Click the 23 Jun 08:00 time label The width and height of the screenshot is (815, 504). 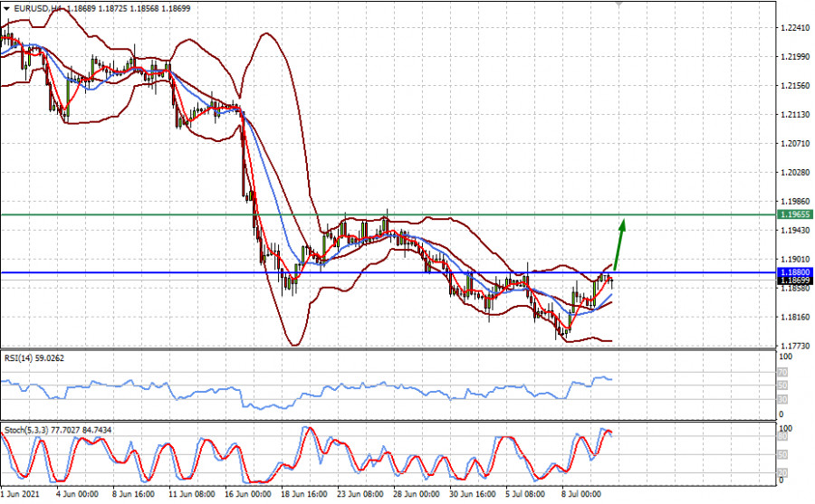pos(359,495)
